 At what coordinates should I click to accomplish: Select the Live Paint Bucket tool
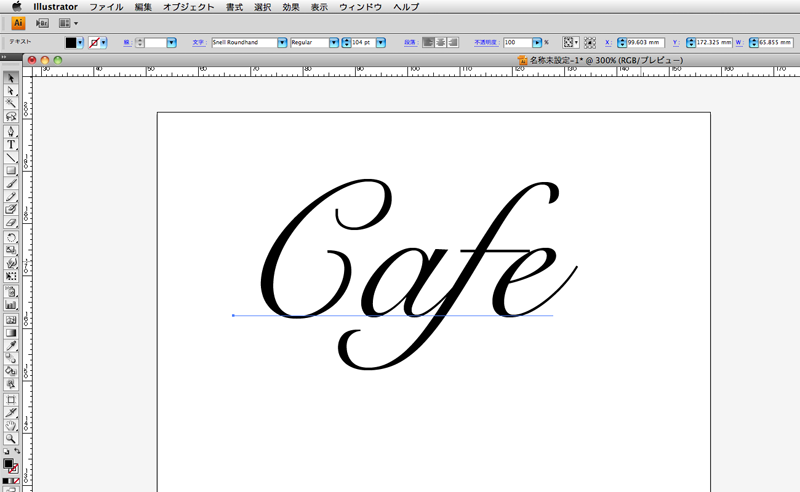(x=11, y=372)
